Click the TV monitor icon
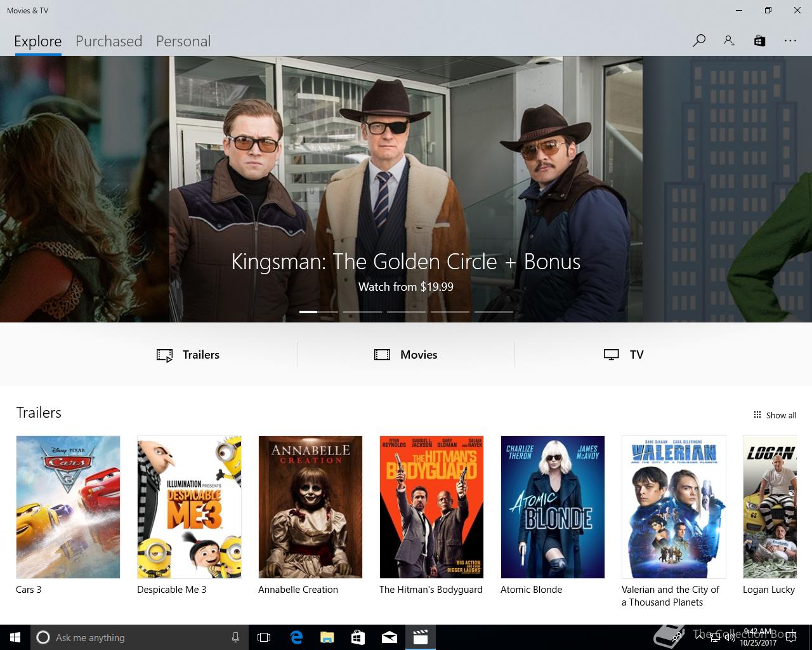Viewport: 812px width, 650px height. click(x=611, y=355)
